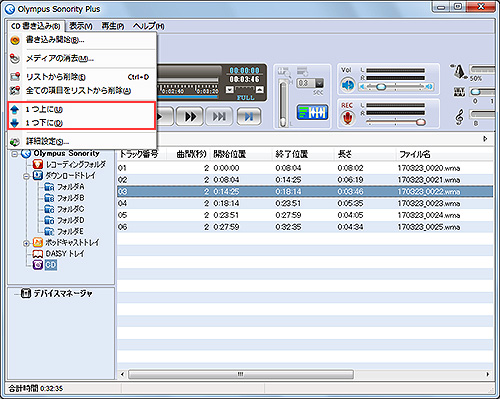Click the treble clef tone icon

pyautogui.click(x=460, y=117)
